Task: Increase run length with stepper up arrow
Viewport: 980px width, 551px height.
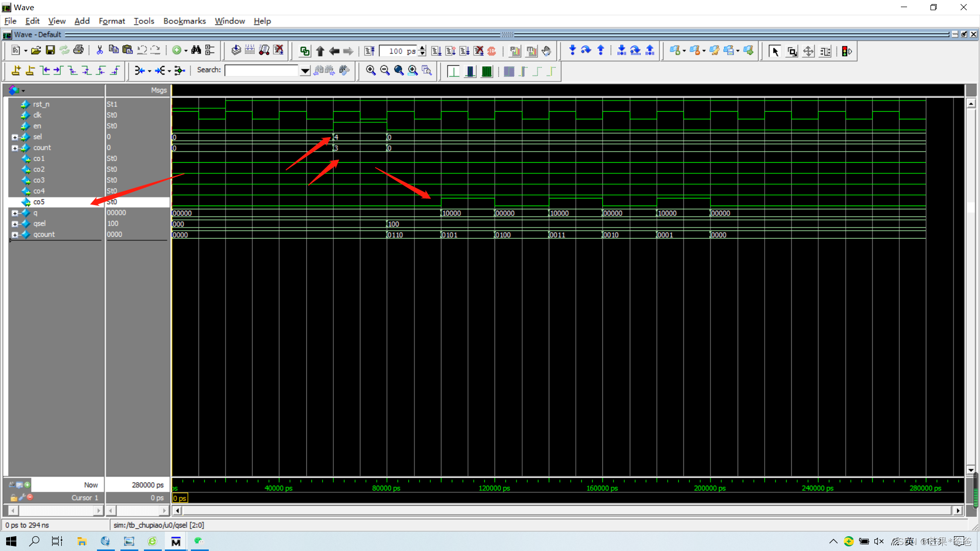Action: (x=422, y=48)
